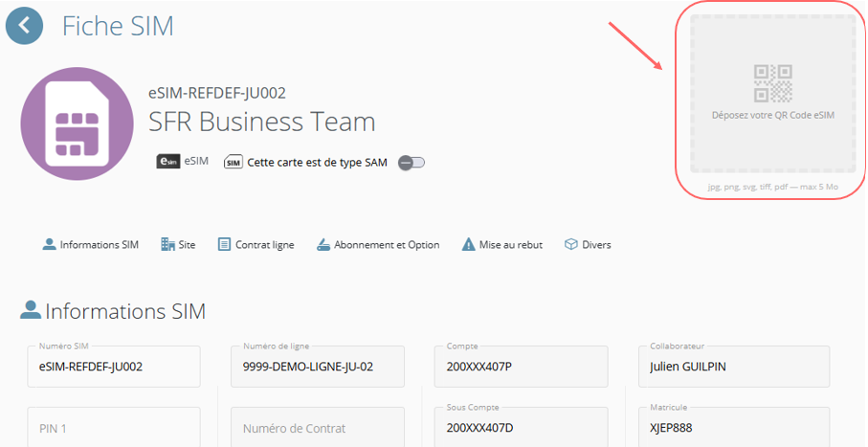Screen dimensions: 868x447
Task: Focus the Numéro SIM field
Action: (114, 367)
